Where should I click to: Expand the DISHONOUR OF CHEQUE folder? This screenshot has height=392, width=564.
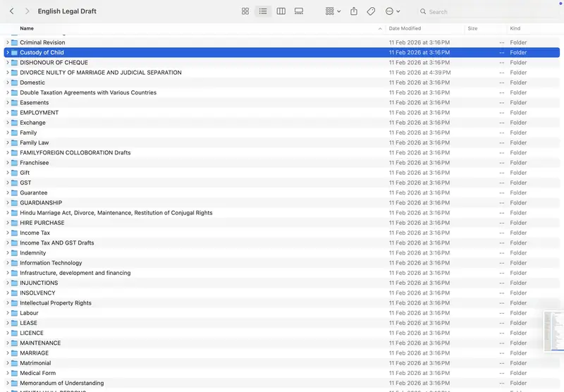(8, 63)
